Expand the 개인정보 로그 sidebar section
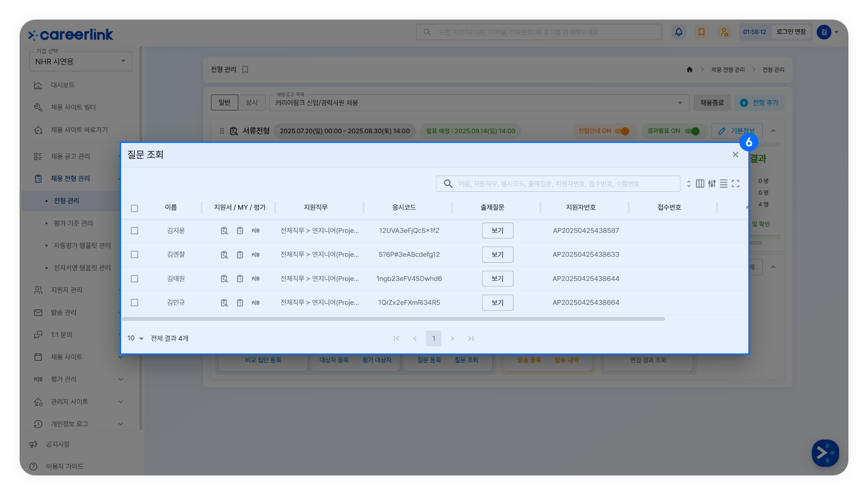The height and width of the screenshot is (495, 868). 121,424
